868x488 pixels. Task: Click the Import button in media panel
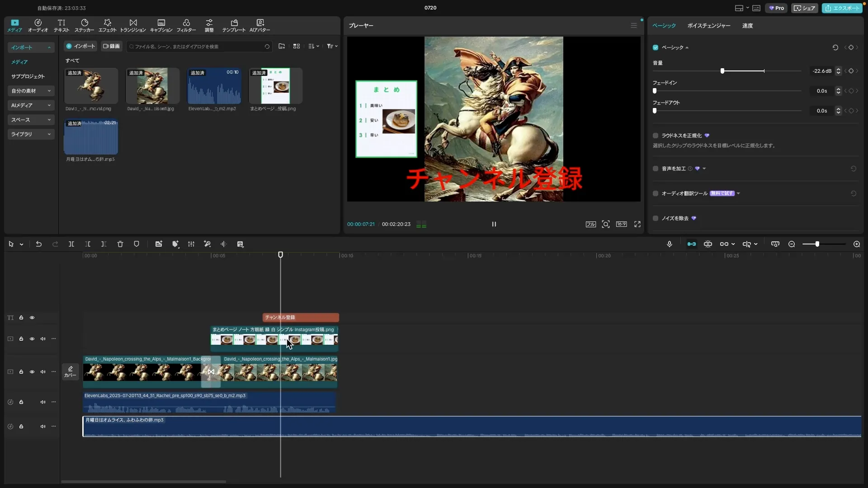click(x=80, y=46)
